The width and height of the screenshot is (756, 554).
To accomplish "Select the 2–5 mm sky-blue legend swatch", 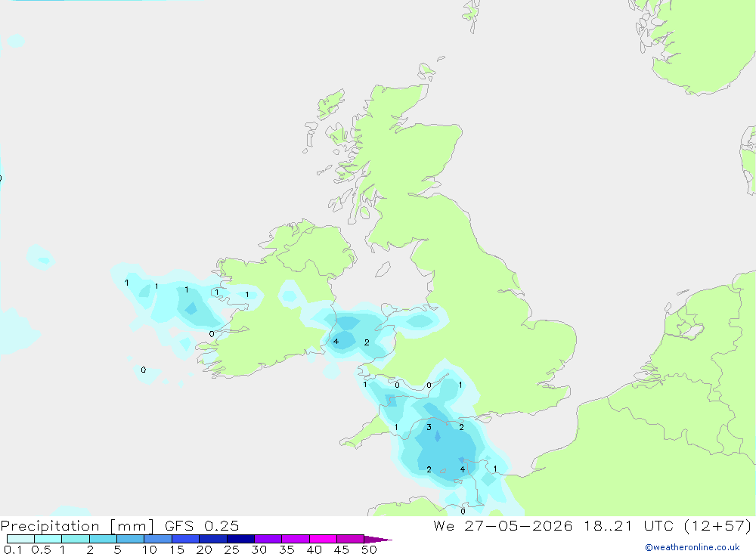I will (x=103, y=539).
